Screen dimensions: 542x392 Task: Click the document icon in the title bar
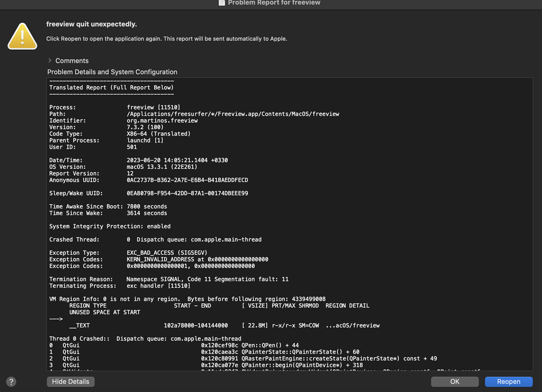(x=222, y=3)
